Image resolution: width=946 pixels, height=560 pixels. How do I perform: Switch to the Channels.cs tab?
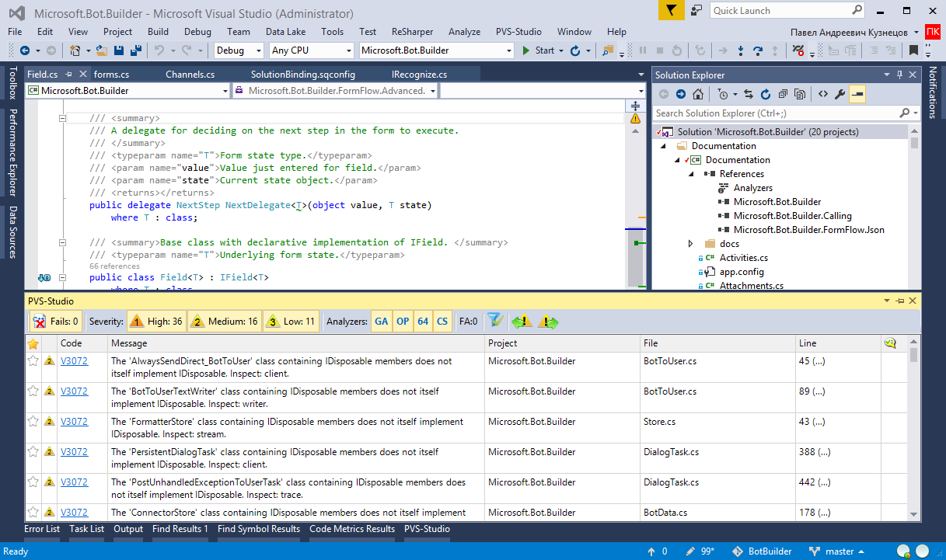tap(190, 75)
